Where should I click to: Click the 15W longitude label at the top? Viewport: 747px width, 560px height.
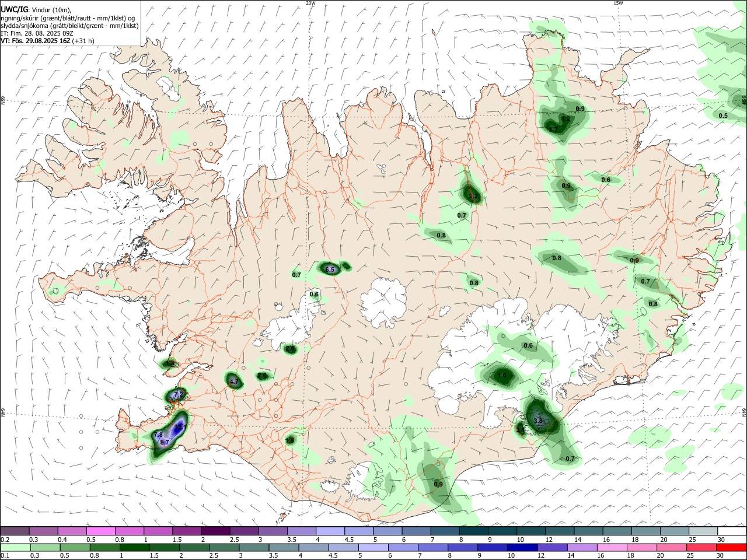pyautogui.click(x=617, y=3)
